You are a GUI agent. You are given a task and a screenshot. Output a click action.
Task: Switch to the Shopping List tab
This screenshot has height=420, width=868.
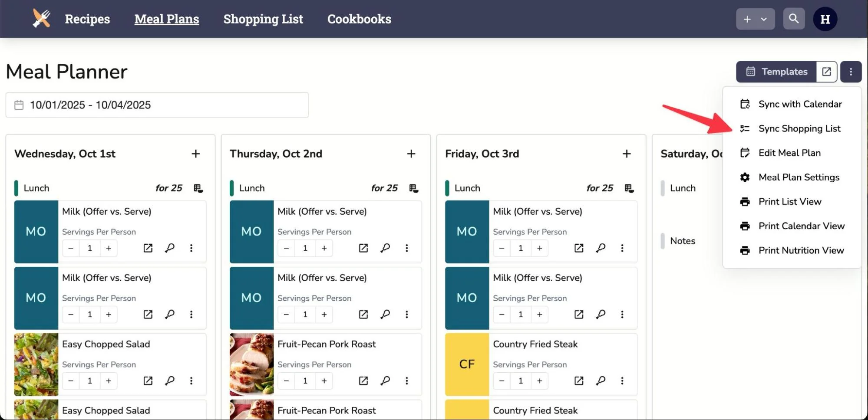pyautogui.click(x=263, y=19)
